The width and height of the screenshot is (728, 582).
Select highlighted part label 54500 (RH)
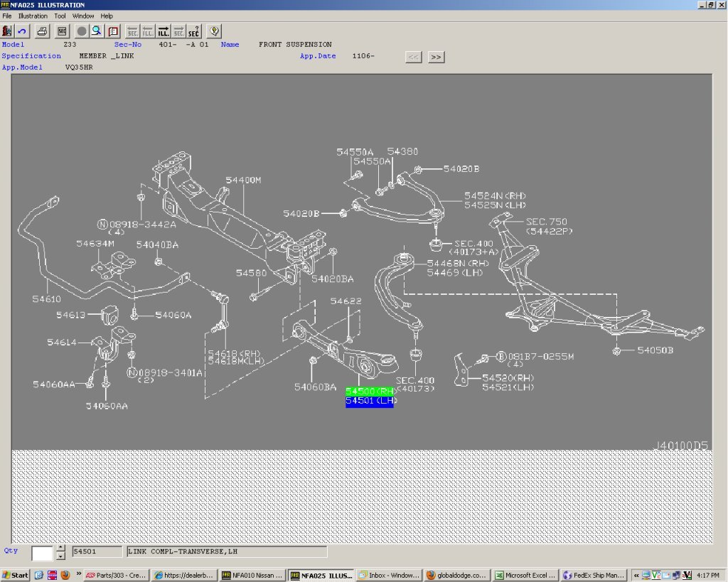coord(370,392)
